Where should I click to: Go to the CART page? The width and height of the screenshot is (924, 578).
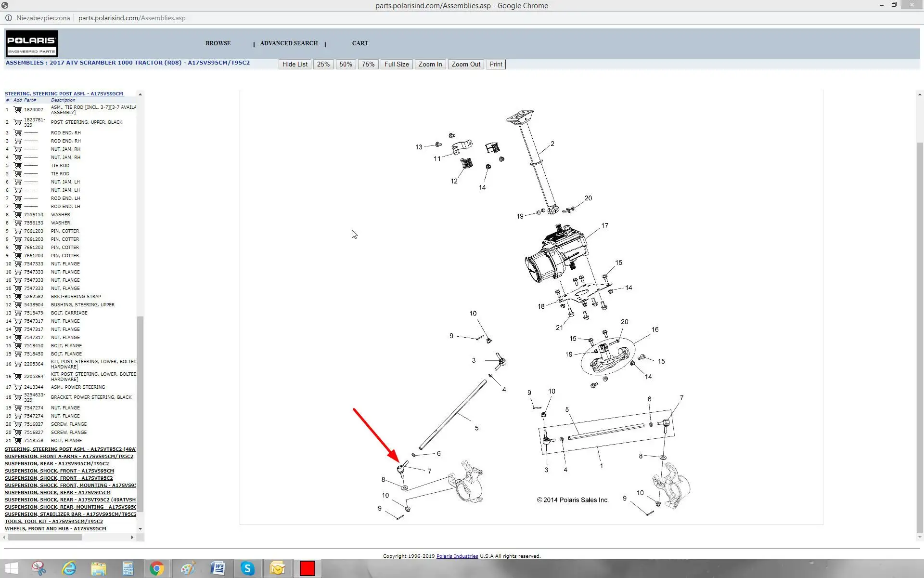pyautogui.click(x=359, y=43)
